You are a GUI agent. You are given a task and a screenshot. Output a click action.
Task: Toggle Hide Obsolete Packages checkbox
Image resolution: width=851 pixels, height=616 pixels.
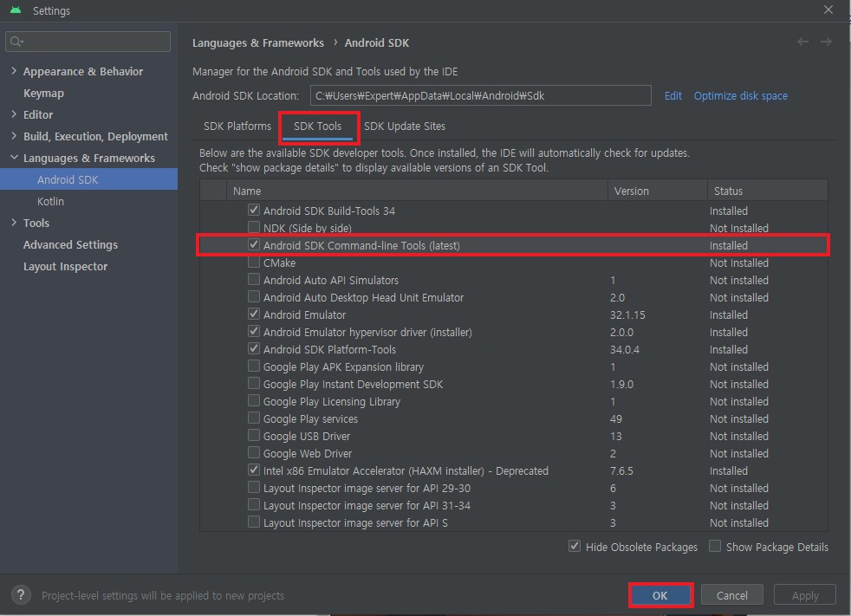click(575, 546)
